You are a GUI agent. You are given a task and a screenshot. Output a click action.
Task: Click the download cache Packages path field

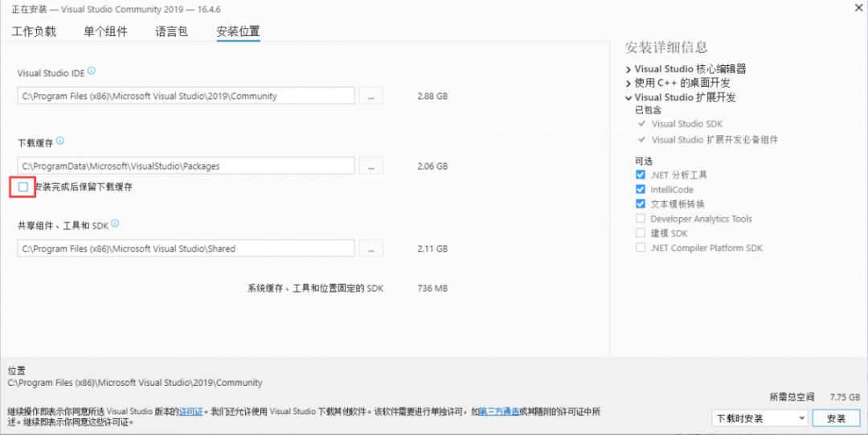(186, 166)
